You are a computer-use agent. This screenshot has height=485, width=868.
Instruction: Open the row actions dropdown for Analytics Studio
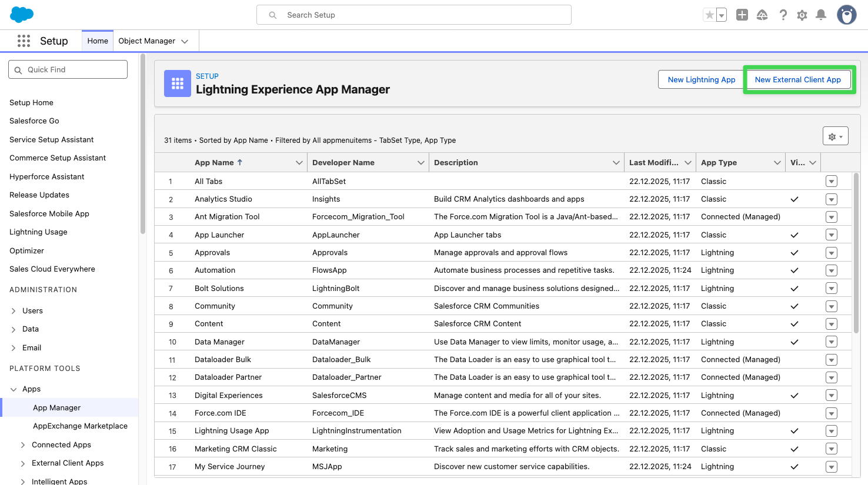point(831,199)
